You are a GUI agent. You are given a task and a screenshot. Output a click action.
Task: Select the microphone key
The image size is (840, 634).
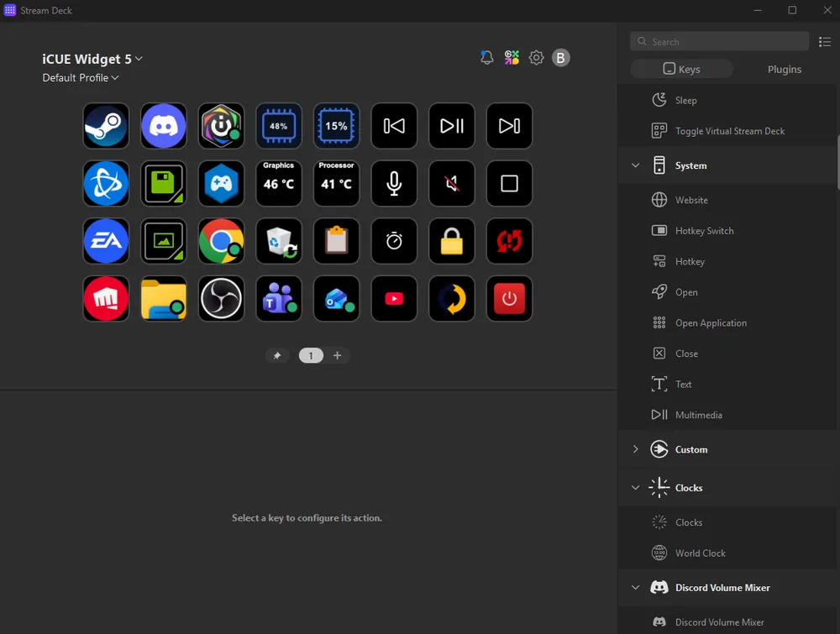point(394,184)
